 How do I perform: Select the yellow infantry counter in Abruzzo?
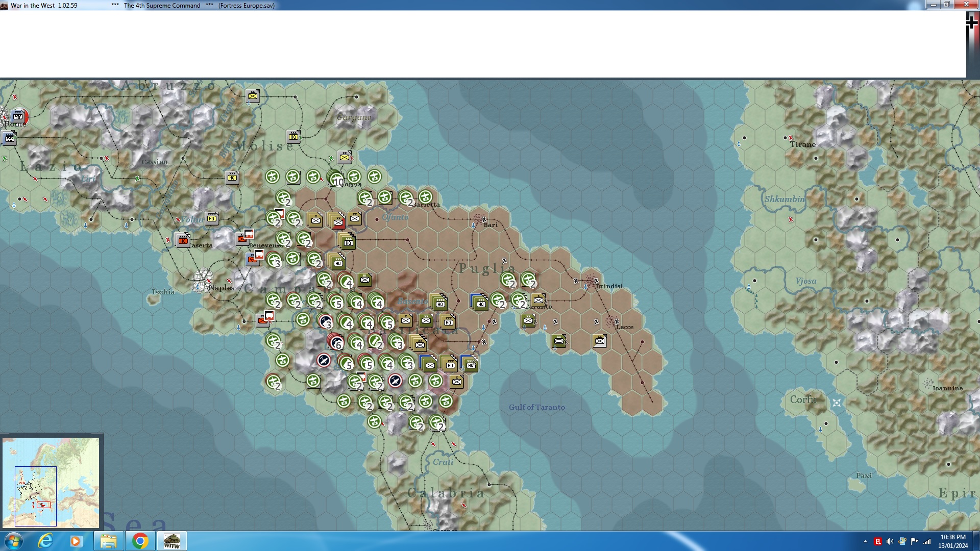[253, 95]
